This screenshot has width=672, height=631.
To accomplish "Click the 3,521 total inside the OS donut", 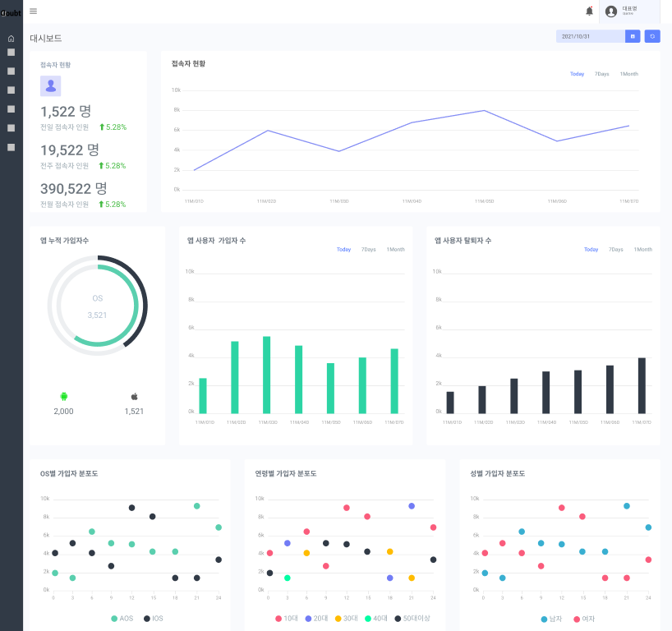I will pyautogui.click(x=97, y=315).
